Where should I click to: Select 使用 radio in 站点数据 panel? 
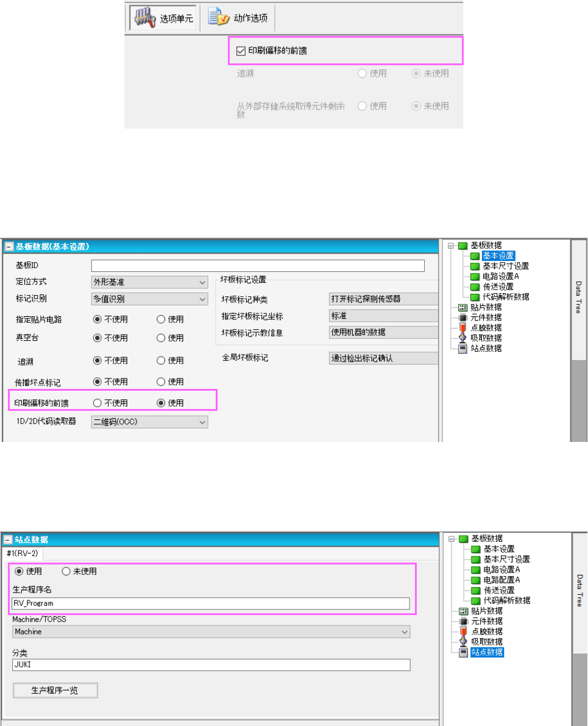(19, 571)
